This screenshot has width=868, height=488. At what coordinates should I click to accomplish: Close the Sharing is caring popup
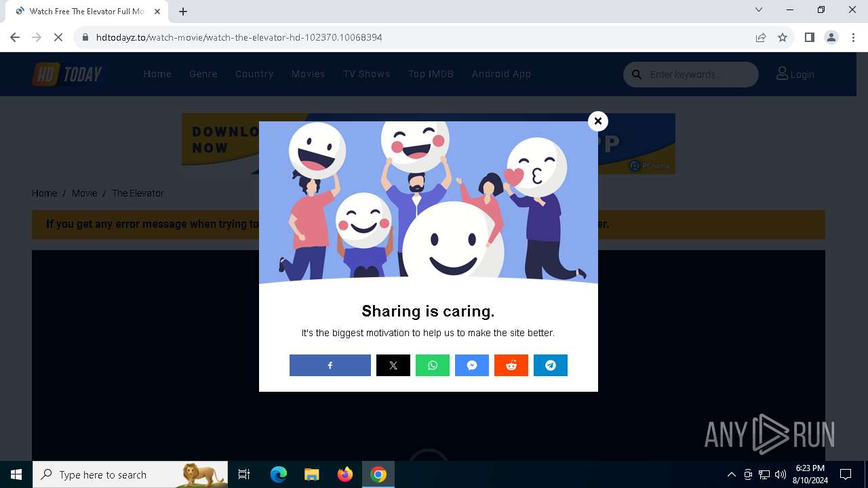597,121
